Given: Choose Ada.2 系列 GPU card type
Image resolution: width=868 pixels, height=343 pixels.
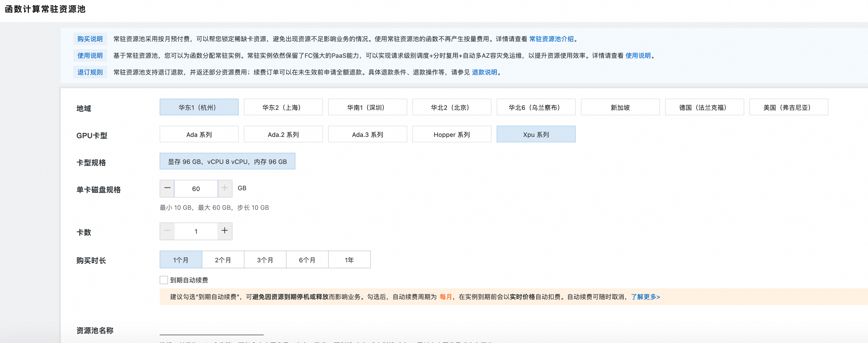Looking at the screenshot, I should pyautogui.click(x=283, y=134).
